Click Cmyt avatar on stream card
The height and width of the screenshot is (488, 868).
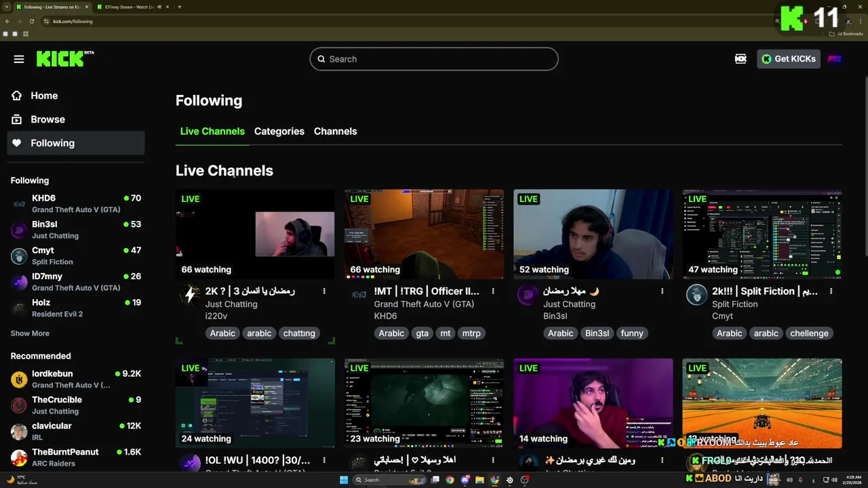[696, 295]
